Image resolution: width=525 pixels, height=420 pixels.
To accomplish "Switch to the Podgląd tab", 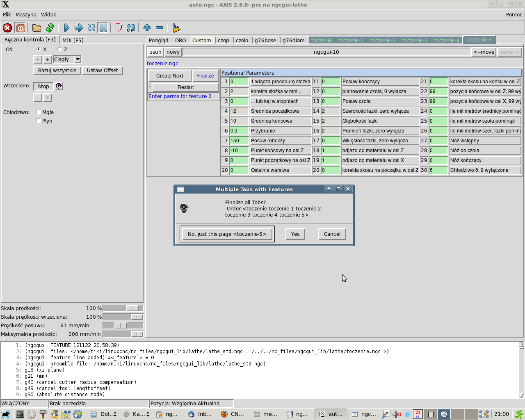I will [x=159, y=40].
